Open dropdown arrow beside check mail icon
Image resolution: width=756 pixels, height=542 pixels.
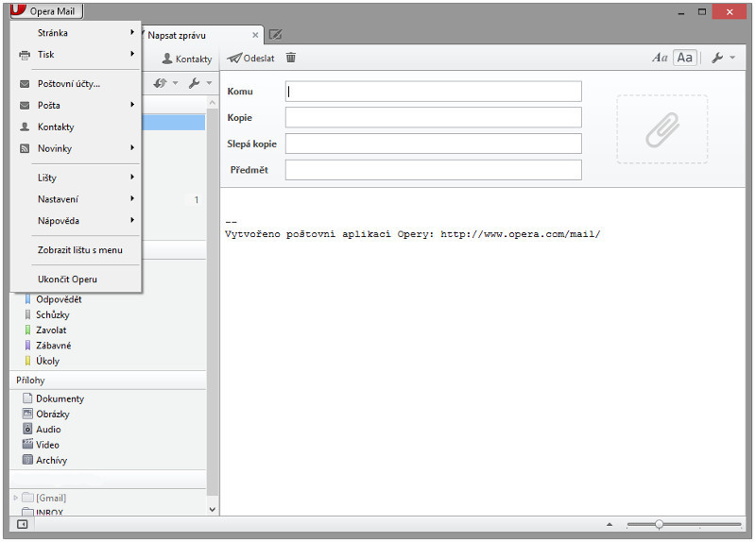click(176, 83)
